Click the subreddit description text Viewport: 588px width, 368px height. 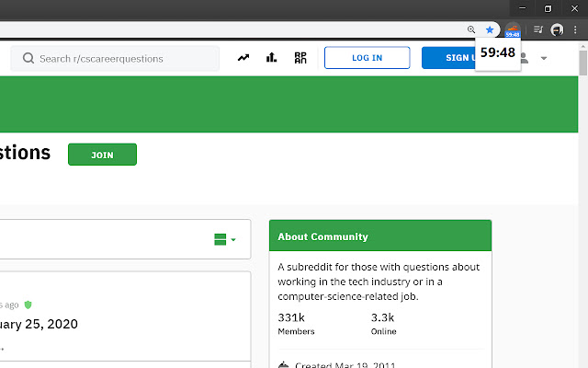[379, 282]
